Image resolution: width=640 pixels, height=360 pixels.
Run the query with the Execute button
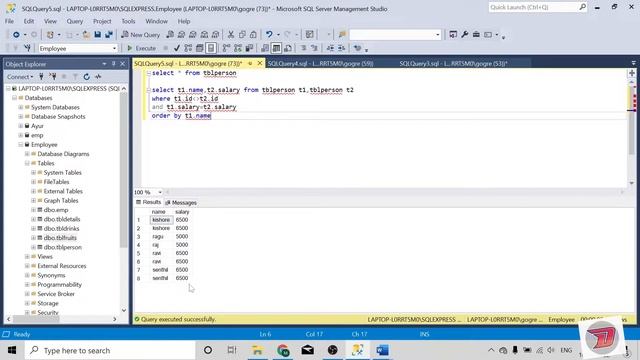point(141,48)
